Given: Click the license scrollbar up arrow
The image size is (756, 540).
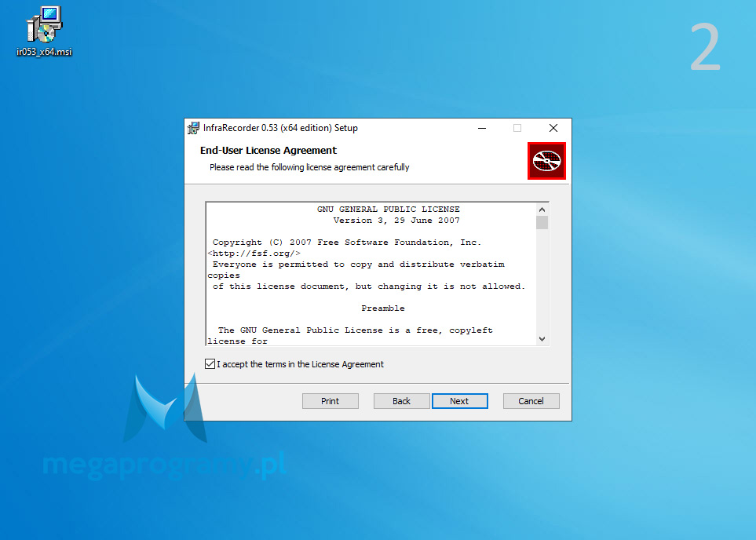Looking at the screenshot, I should click(542, 210).
